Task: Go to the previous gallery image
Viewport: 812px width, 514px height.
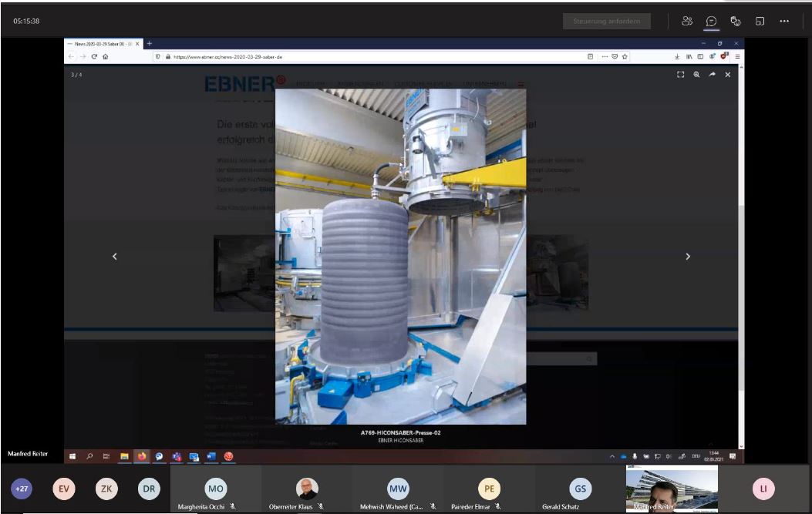Action: [115, 257]
